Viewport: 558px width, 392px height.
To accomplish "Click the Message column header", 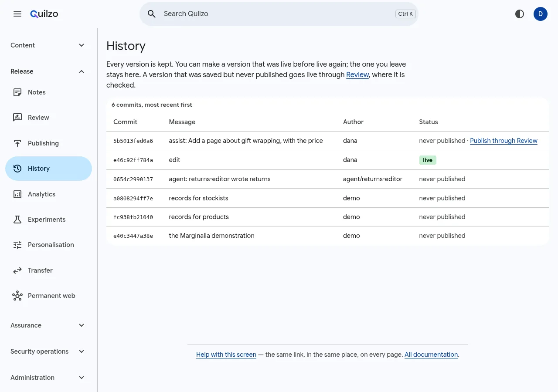I will coord(182,122).
